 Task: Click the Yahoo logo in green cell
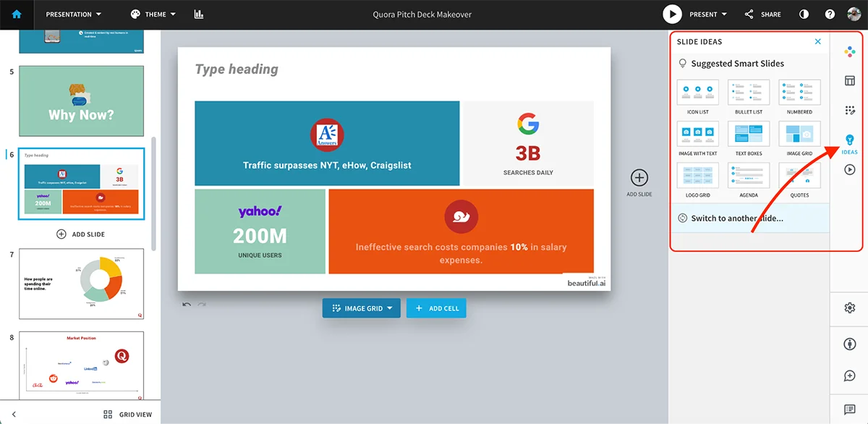click(260, 211)
